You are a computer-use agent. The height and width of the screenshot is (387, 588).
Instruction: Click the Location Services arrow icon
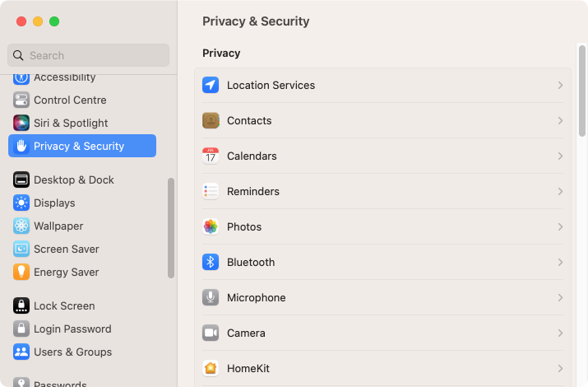pyautogui.click(x=211, y=85)
